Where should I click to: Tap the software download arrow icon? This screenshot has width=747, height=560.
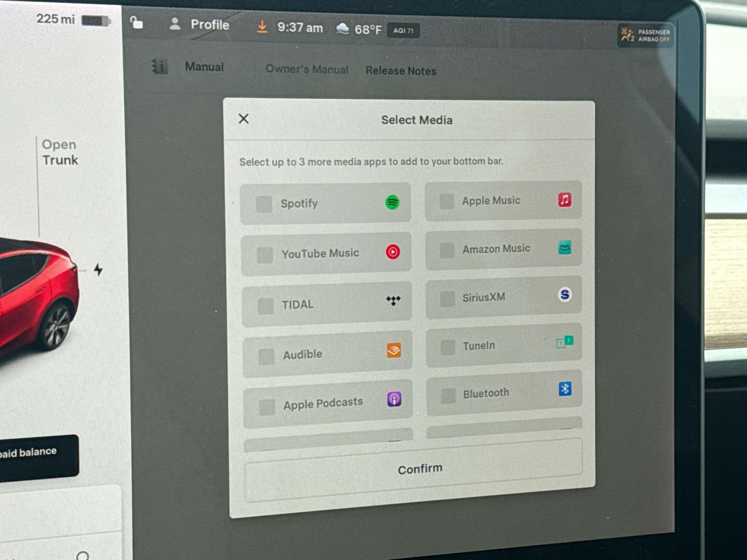pos(262,27)
